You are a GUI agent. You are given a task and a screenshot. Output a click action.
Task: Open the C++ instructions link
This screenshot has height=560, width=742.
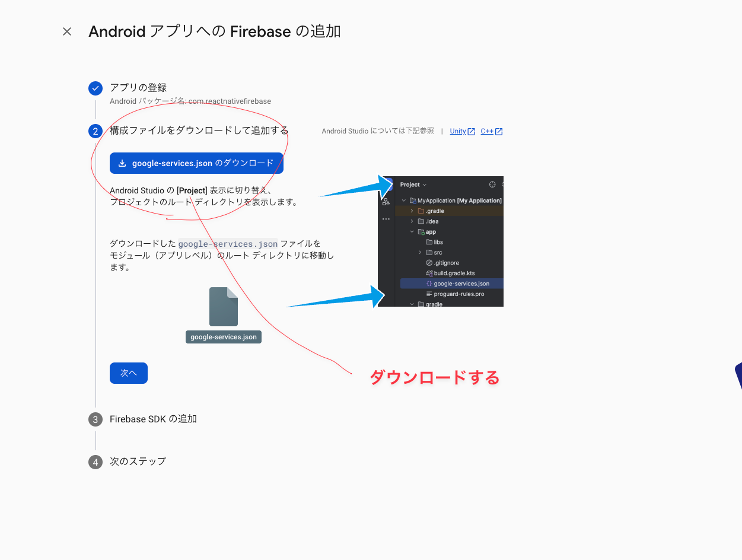click(487, 131)
